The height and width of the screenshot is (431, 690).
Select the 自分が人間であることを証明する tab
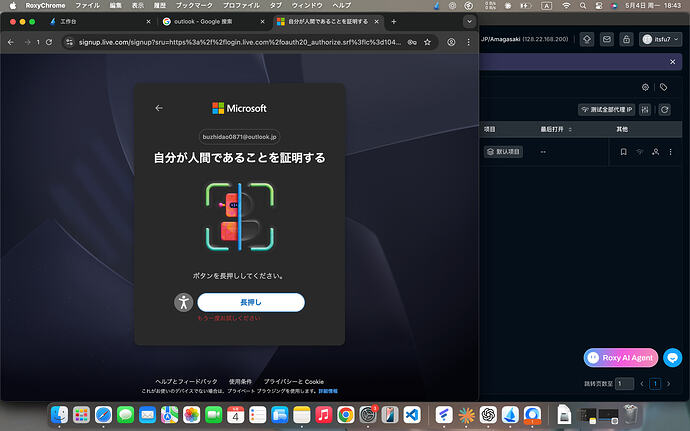[x=328, y=22]
